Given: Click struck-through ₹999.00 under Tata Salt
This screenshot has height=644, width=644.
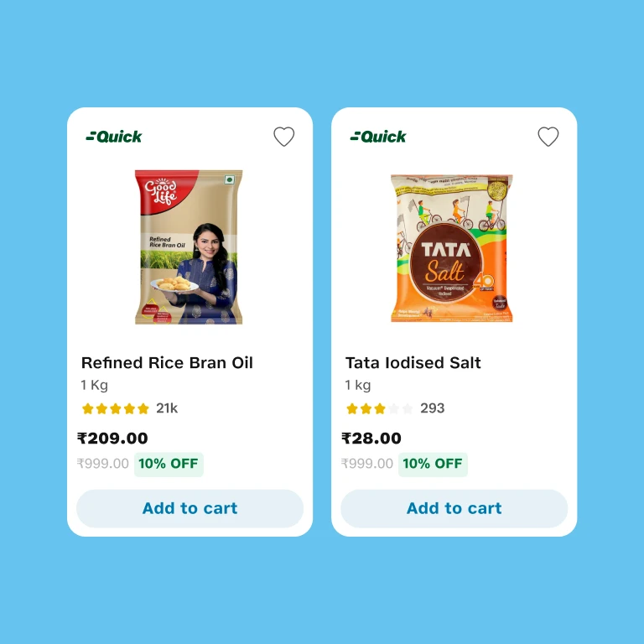Looking at the screenshot, I should (366, 464).
